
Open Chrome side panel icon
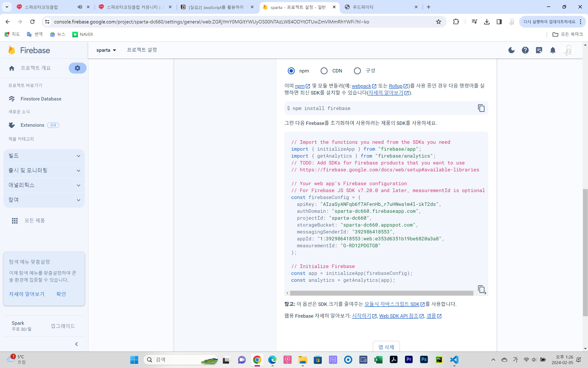(499, 22)
